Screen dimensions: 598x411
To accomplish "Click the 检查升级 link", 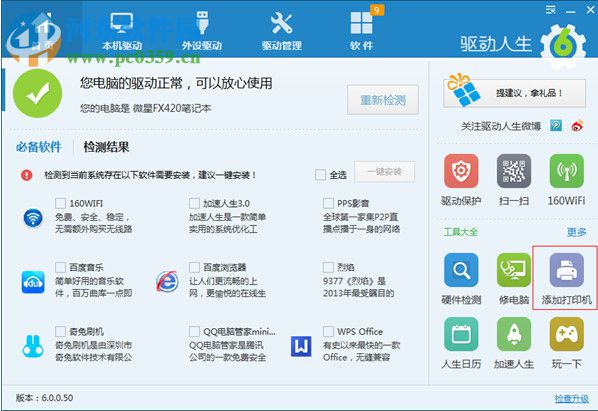I will coord(571,399).
